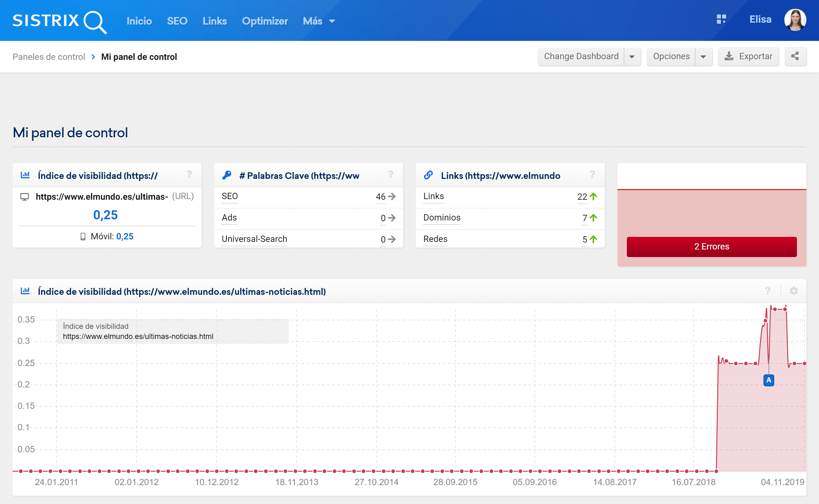Click the mobile phone icon next to Móvil
Image resolution: width=819 pixels, height=504 pixels.
(83, 237)
